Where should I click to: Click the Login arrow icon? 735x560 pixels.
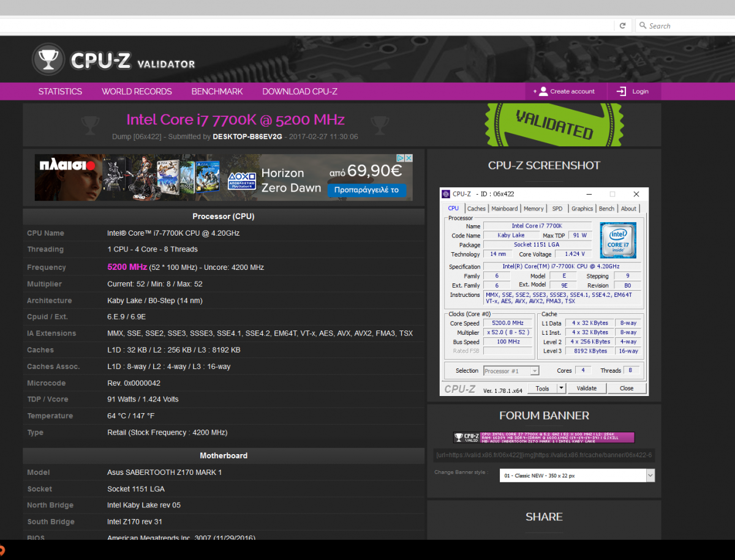point(621,91)
